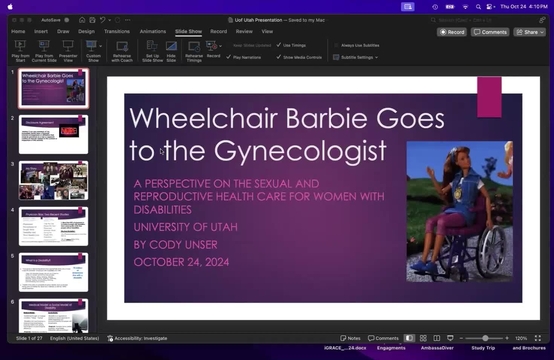Open macOS Control Center
Screen dimensions: 554x360
tap(490, 7)
